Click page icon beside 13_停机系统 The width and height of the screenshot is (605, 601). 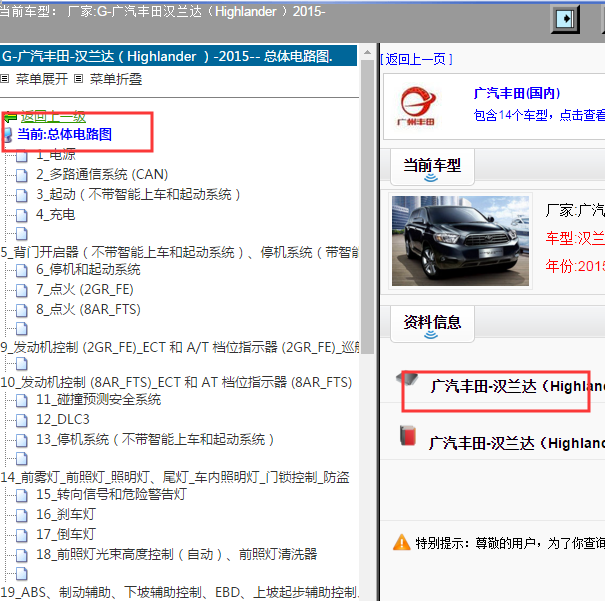point(22,441)
